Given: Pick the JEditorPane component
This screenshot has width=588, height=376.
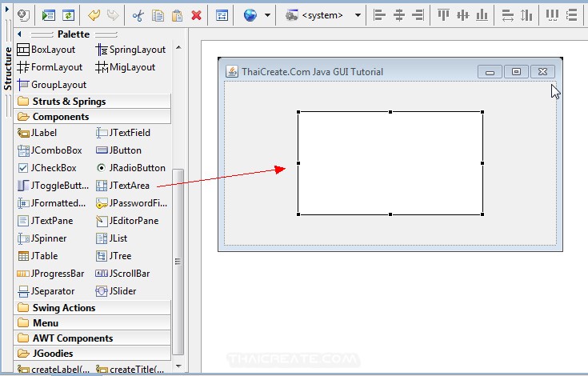Looking at the screenshot, I should click(x=127, y=221).
